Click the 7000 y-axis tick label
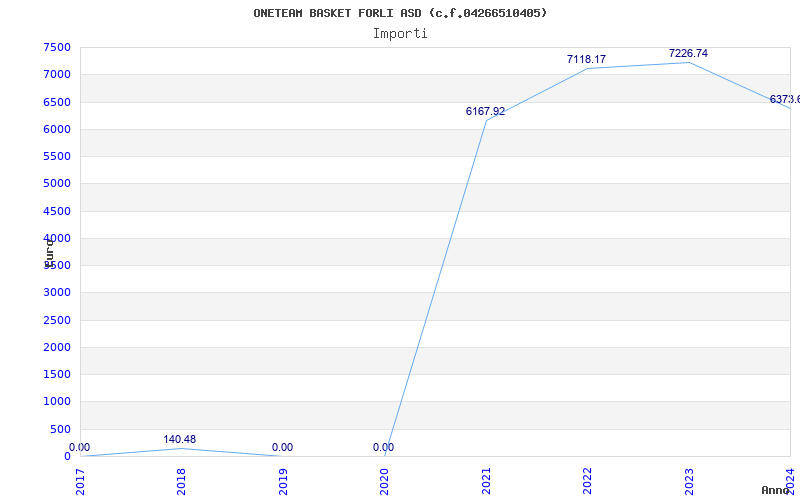The height and width of the screenshot is (500, 800). 57,74
